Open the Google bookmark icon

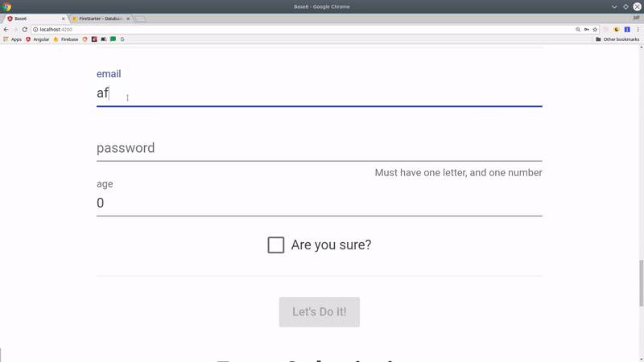(122, 39)
